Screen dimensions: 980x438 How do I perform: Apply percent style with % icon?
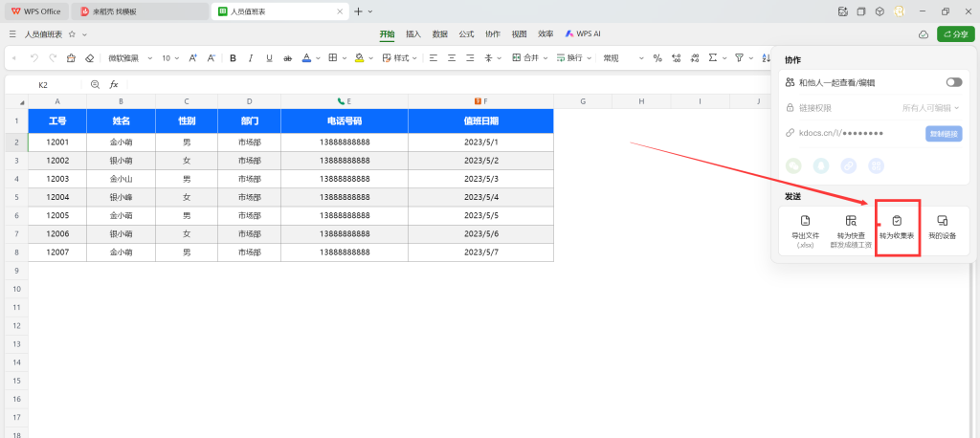tap(657, 58)
